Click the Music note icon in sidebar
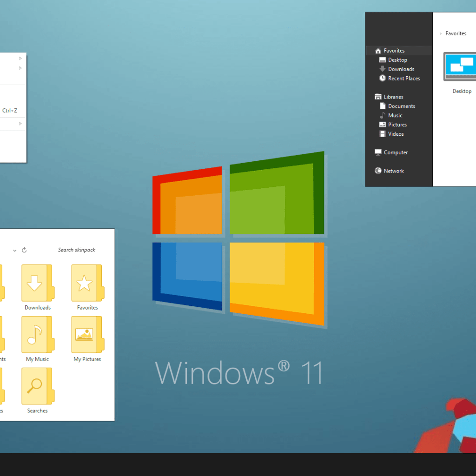Viewport: 476px width, 476px height. click(383, 115)
